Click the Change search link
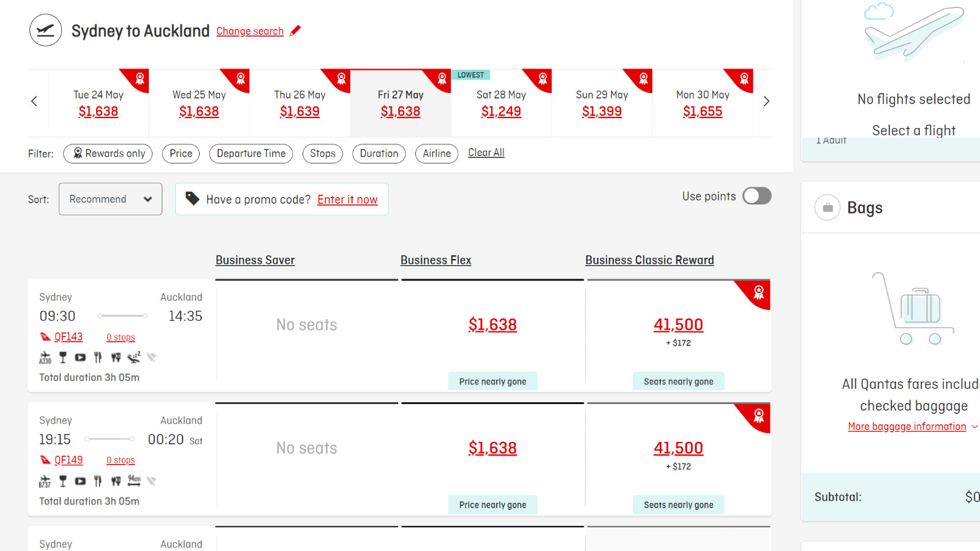Image resolution: width=980 pixels, height=551 pixels. (250, 31)
